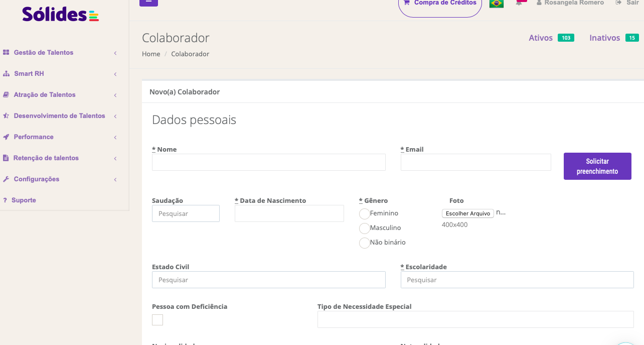Select the Feminino gender option
The width and height of the screenshot is (644, 345).
(365, 213)
